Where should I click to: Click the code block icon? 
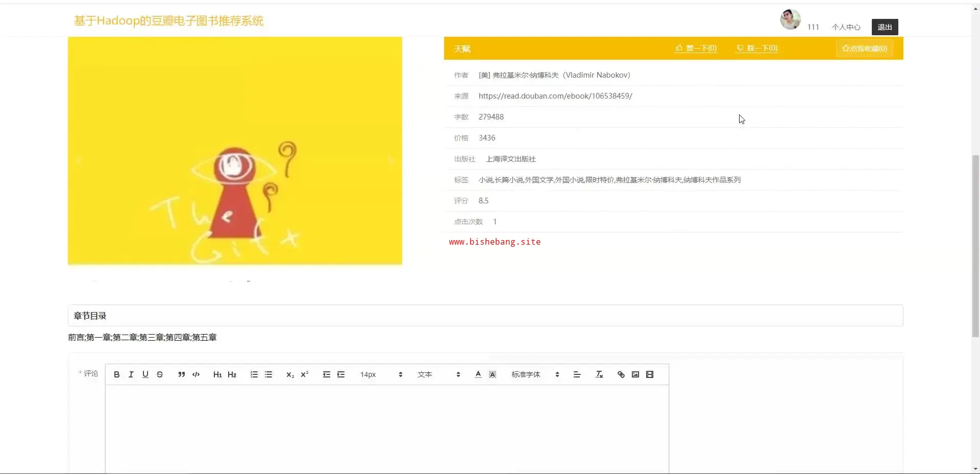coord(196,374)
